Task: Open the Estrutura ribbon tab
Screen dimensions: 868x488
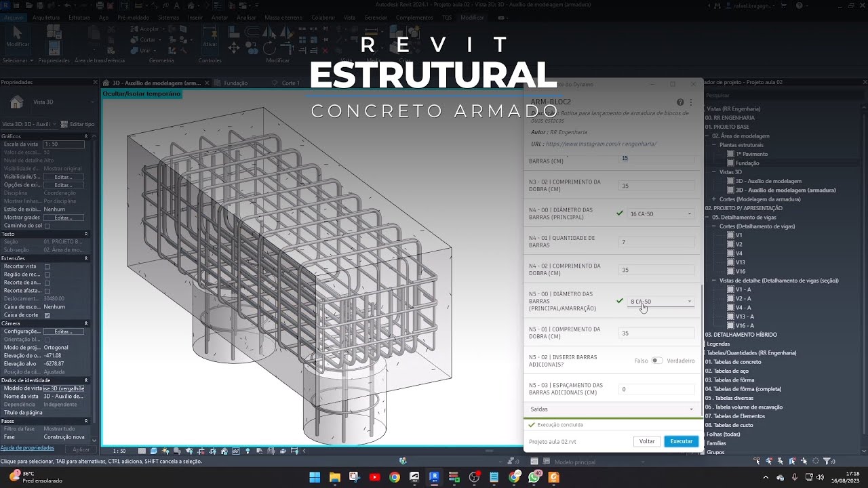Action: [x=79, y=18]
